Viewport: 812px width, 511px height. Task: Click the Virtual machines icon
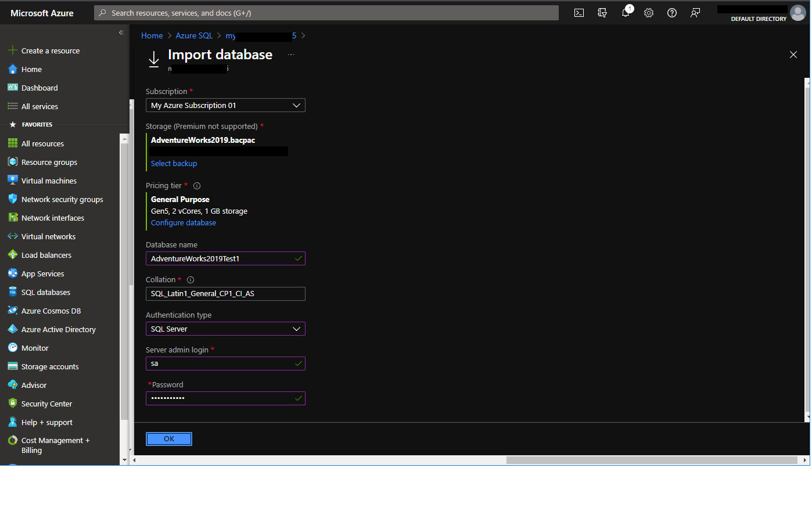tap(13, 181)
